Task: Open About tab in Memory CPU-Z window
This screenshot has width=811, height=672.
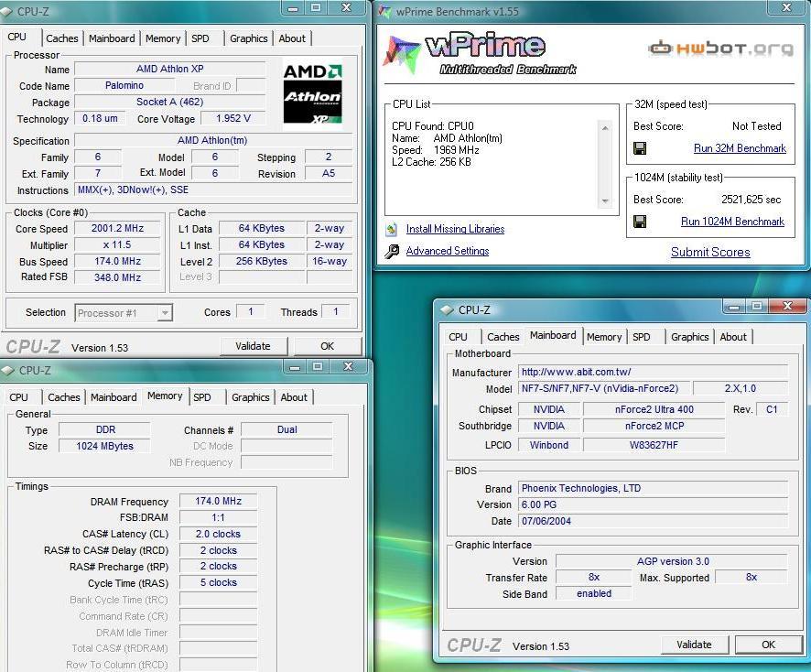Action: pos(294,397)
